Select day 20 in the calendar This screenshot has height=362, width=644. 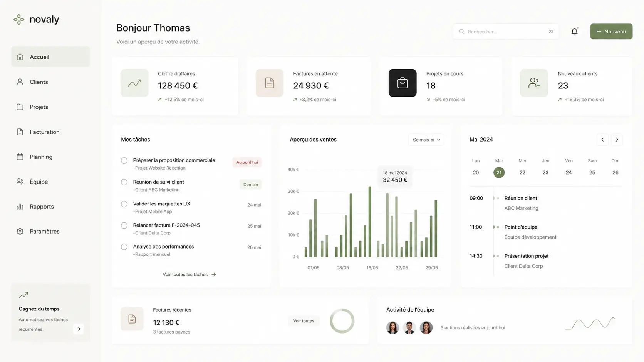click(476, 173)
